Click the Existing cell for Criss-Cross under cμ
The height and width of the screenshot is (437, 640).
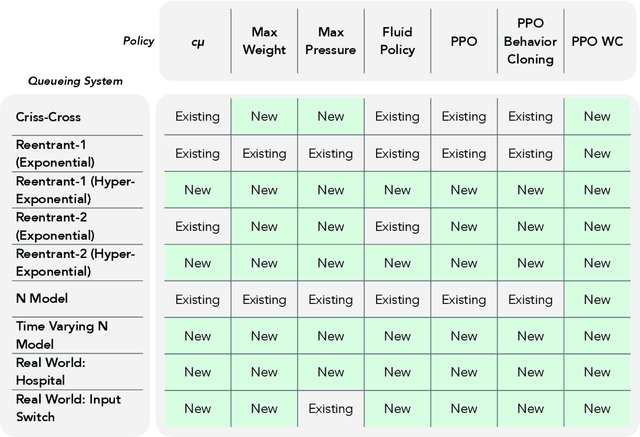(197, 117)
